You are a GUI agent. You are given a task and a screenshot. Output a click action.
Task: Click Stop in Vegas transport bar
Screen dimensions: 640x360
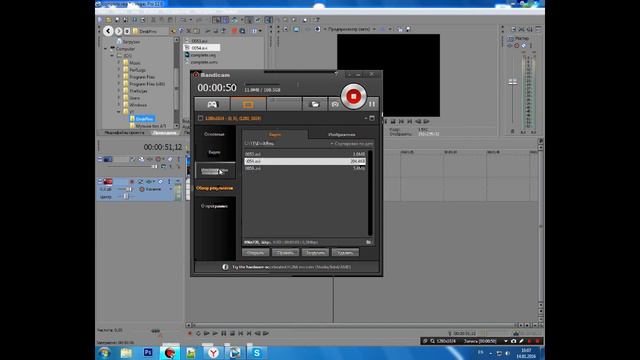click(232, 333)
